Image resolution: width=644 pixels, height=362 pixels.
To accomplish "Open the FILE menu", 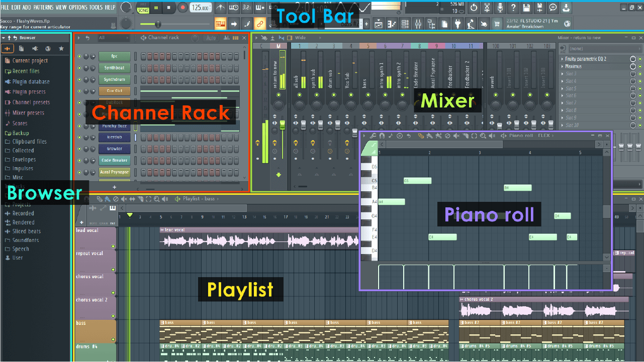I will point(5,8).
